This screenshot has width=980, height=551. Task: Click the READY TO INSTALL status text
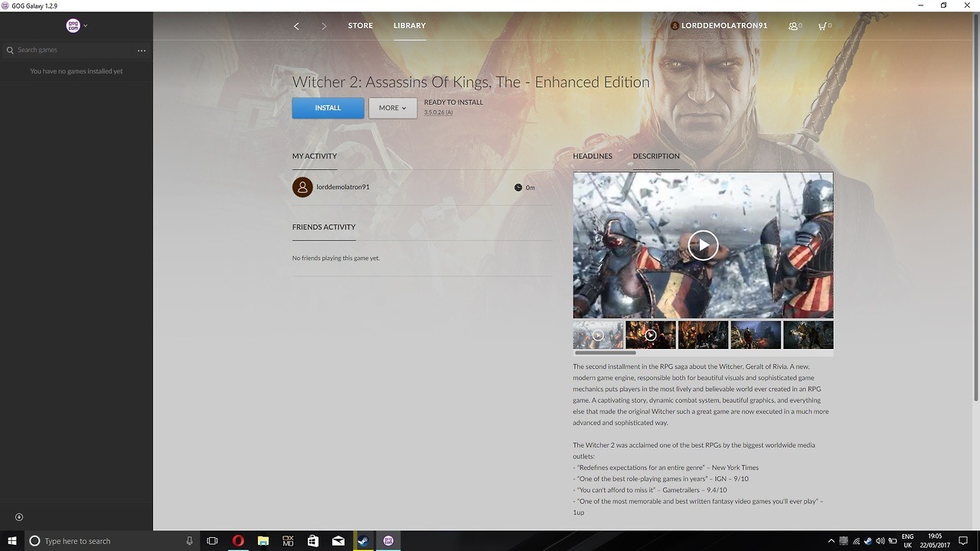453,102
